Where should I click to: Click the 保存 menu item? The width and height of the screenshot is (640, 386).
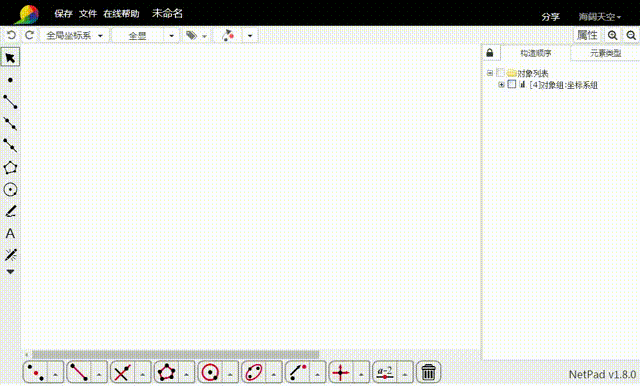click(x=63, y=14)
